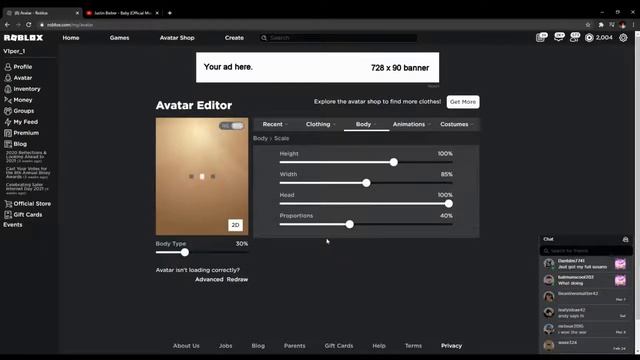Click the Advanced link
Screen dimensions: 640x360
coord(209,279)
